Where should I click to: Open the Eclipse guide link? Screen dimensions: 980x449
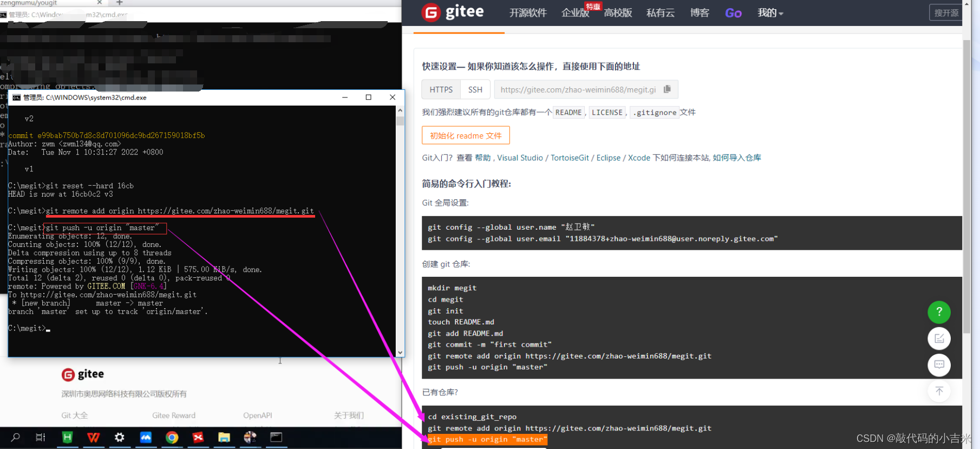coord(609,158)
